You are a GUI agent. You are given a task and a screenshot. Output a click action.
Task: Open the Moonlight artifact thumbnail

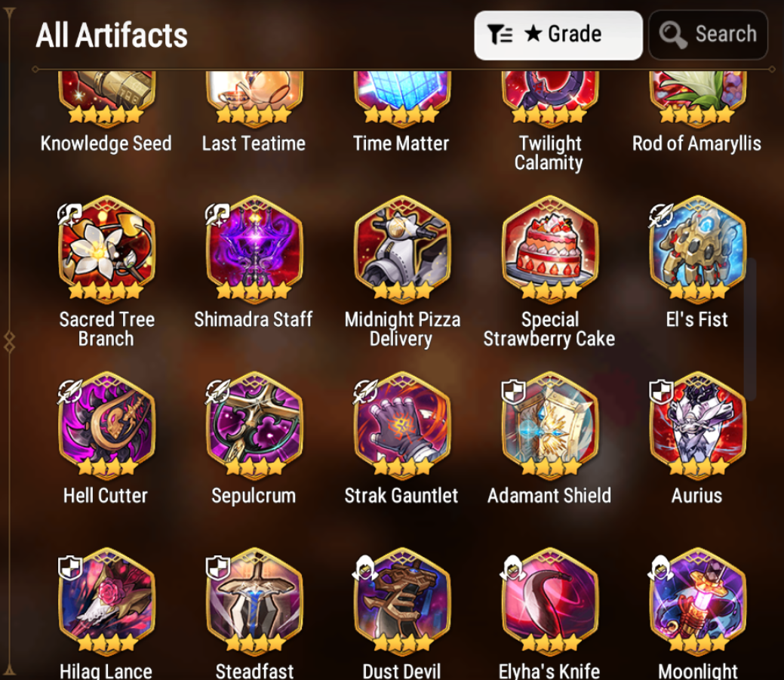click(698, 602)
